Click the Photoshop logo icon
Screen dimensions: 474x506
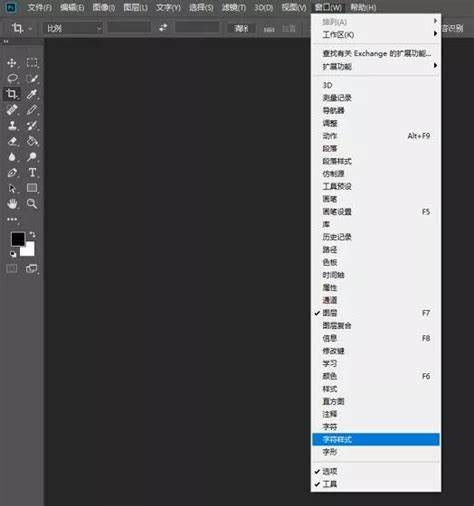[x=11, y=7]
